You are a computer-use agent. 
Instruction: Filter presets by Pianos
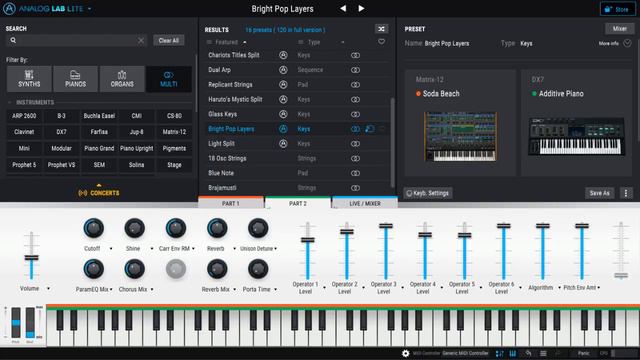tap(76, 79)
